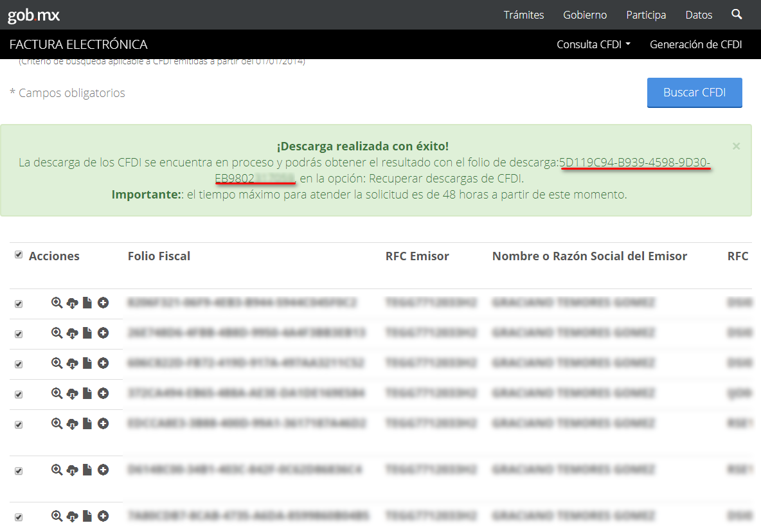Toggle the select-all checkbox beside Acciones
This screenshot has height=532, width=761.
(19, 255)
